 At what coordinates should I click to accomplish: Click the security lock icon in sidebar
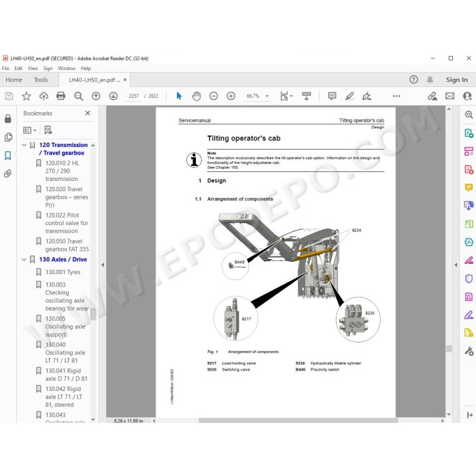tap(8, 119)
